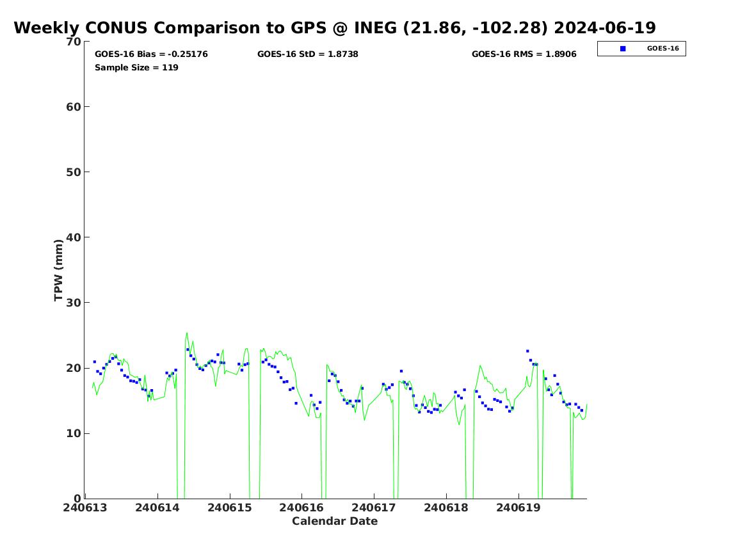Click the 60 y-axis tick label

[x=74, y=107]
